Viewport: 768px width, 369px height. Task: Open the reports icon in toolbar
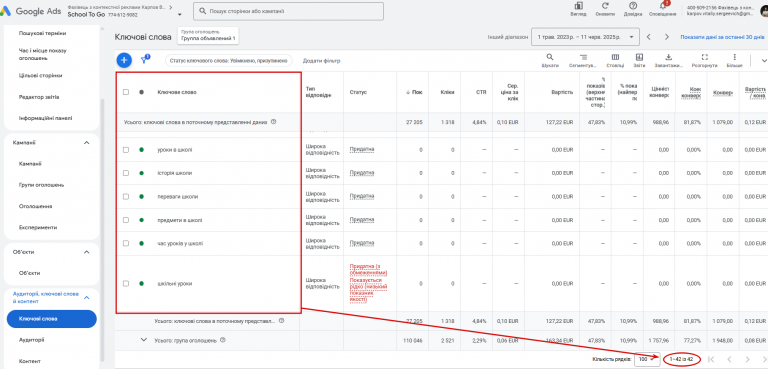[x=639, y=57]
